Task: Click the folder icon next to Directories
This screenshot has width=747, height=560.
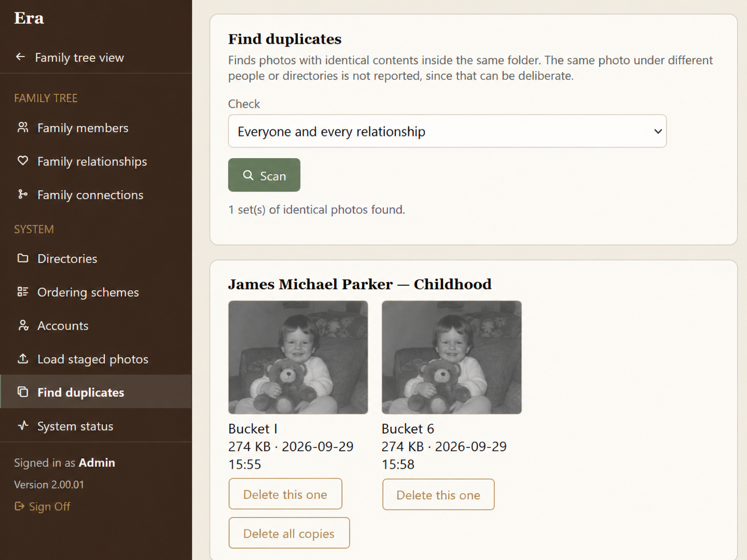Action: [x=23, y=258]
